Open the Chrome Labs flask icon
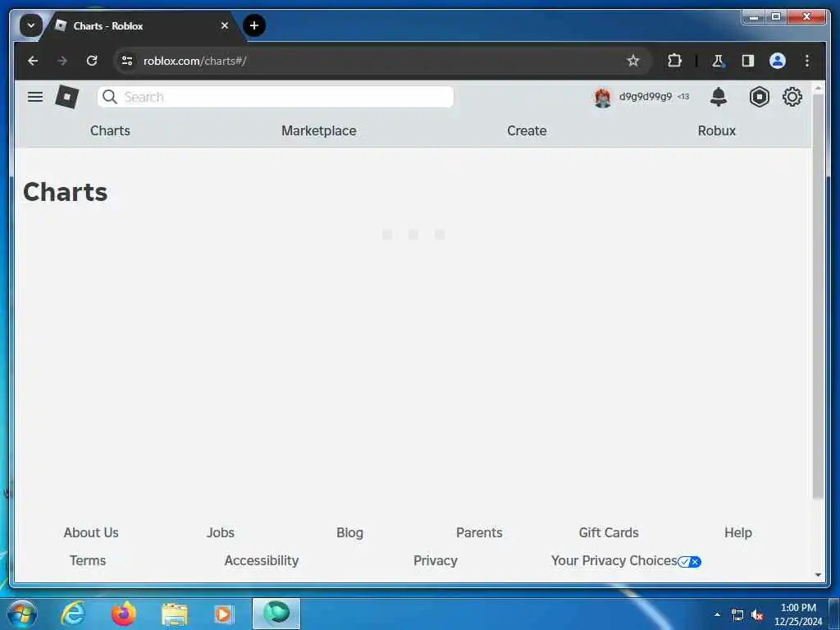Image resolution: width=840 pixels, height=630 pixels. coord(718,61)
